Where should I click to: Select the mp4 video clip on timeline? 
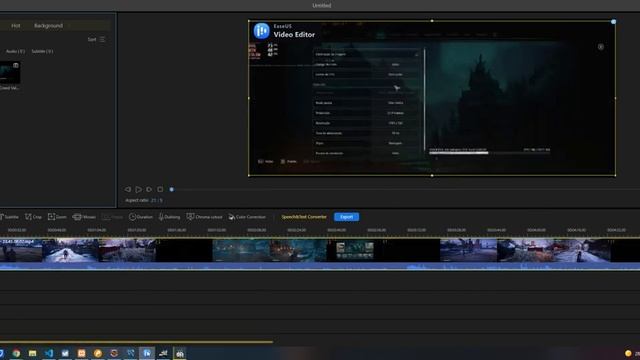[320, 251]
